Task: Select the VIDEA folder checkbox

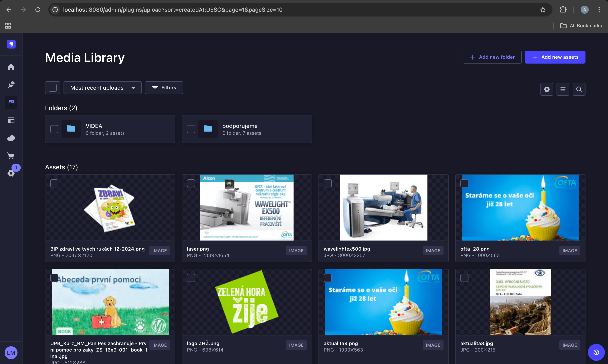Action: point(54,129)
